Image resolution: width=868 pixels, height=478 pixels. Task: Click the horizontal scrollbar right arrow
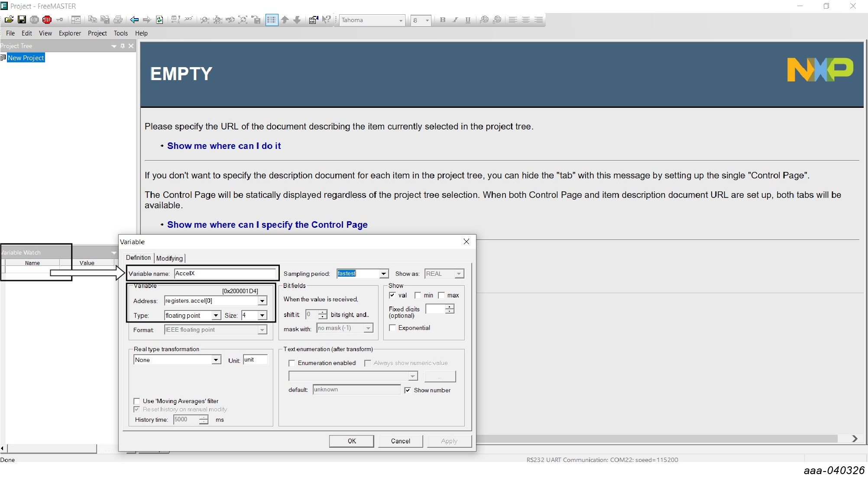[854, 439]
